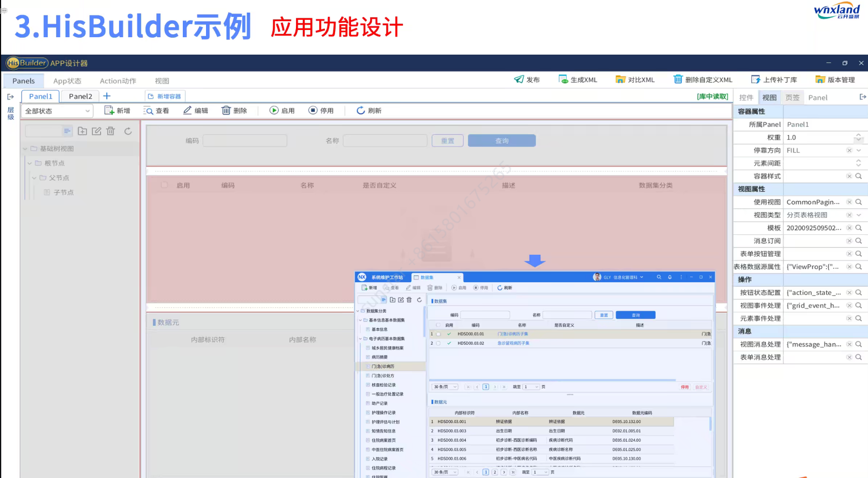The width and height of the screenshot is (868, 478).
Task: Open the 门(急)诊病历子集 link
Action: [x=513, y=334]
